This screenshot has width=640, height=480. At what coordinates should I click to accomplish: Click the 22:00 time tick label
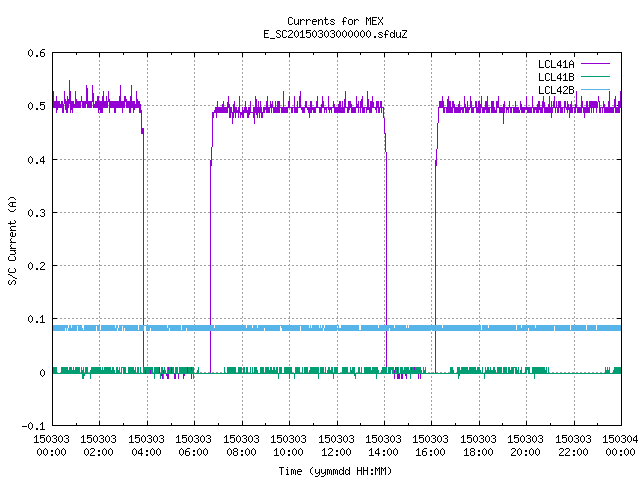click(573, 452)
